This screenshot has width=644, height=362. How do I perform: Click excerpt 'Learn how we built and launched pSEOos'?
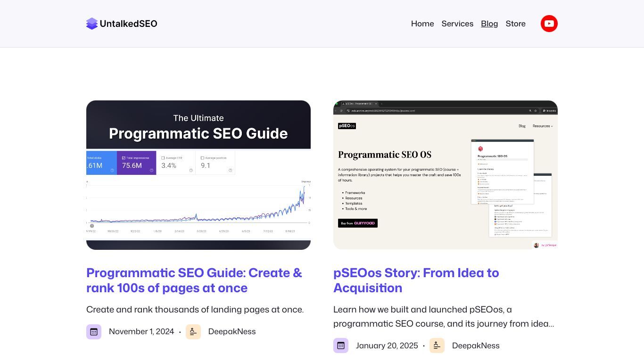[444, 317]
